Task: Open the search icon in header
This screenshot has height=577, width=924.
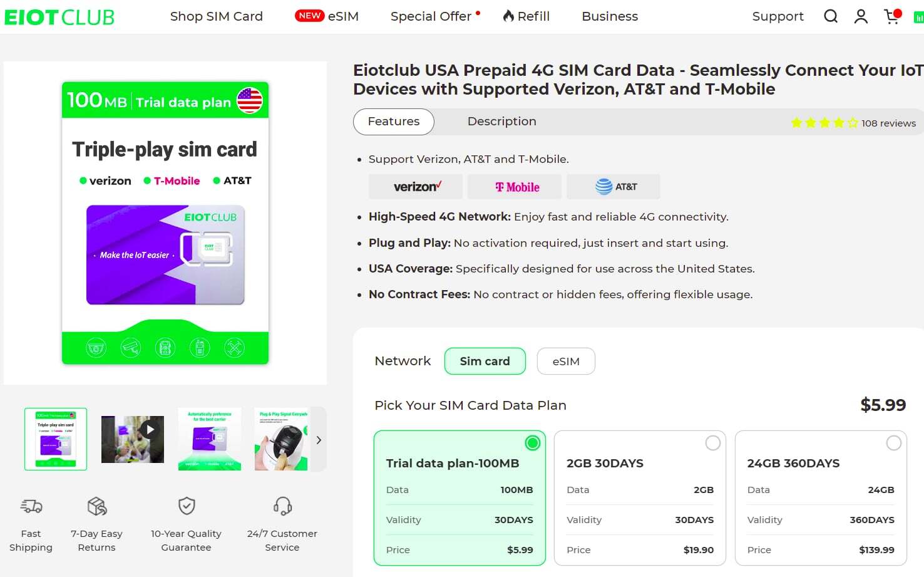Action: click(x=831, y=16)
